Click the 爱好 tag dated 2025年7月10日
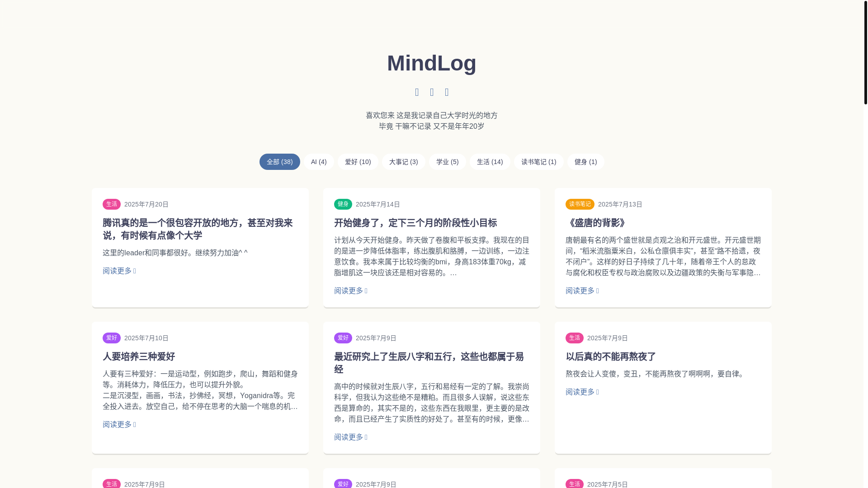 tap(112, 338)
